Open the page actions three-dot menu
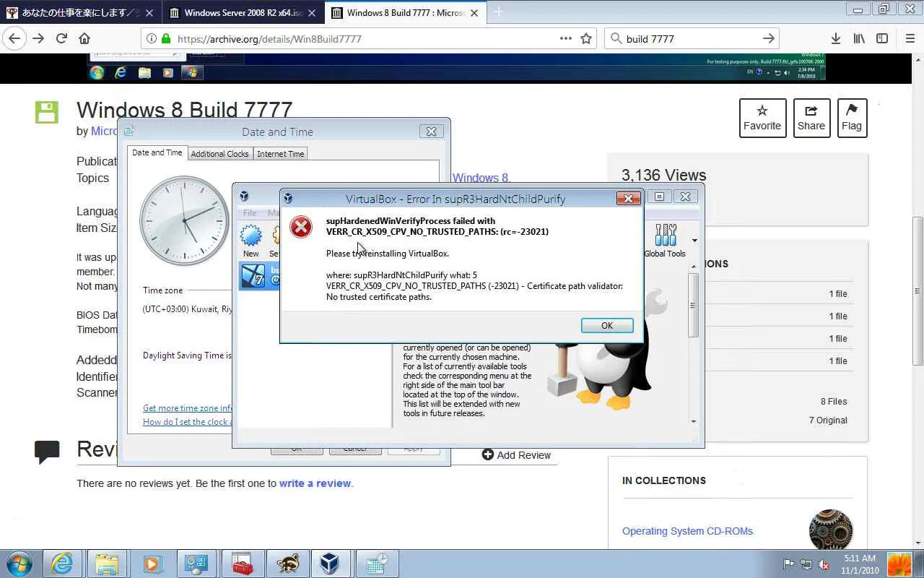The height and width of the screenshot is (578, 924). click(x=566, y=39)
